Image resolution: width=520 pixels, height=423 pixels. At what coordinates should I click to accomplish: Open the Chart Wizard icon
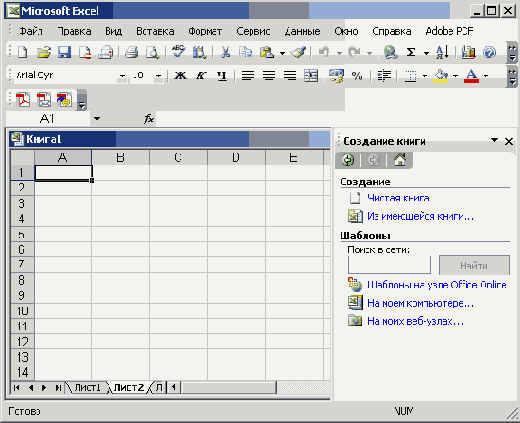tap(468, 52)
